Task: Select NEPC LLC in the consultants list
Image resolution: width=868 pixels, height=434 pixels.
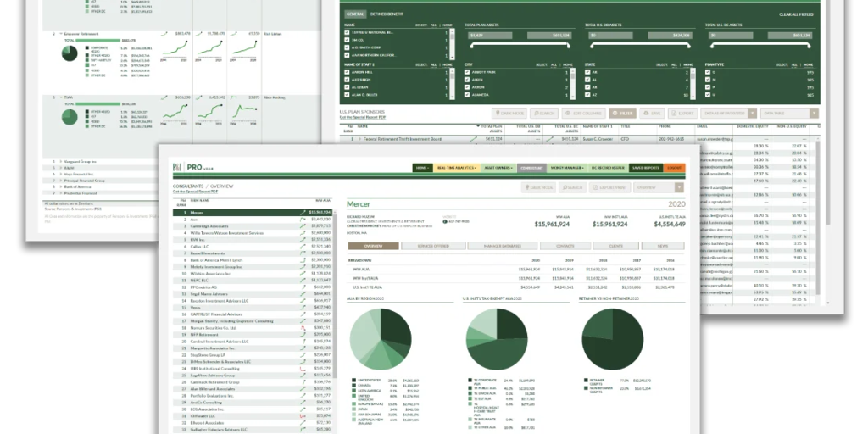Action: point(253,280)
